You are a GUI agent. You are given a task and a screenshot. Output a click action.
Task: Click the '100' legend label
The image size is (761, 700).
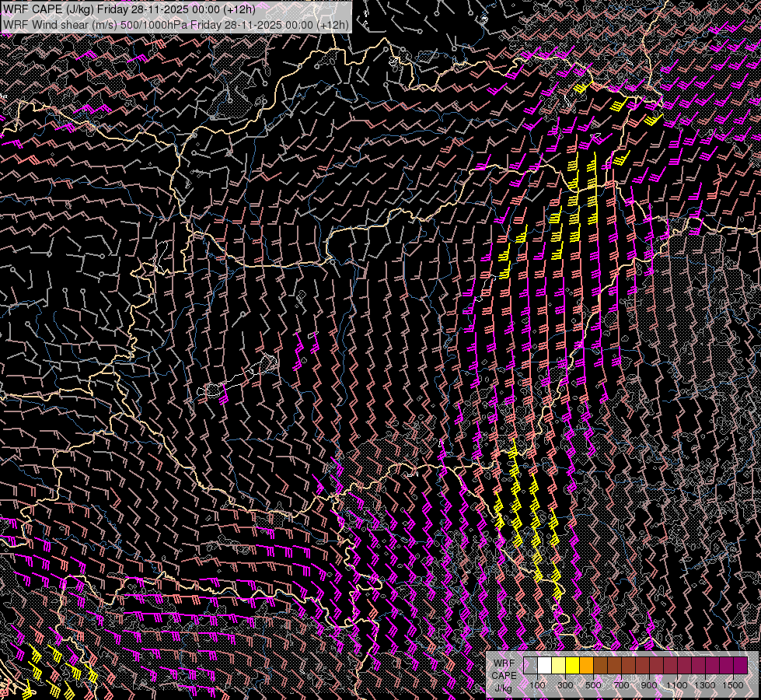coord(537,685)
